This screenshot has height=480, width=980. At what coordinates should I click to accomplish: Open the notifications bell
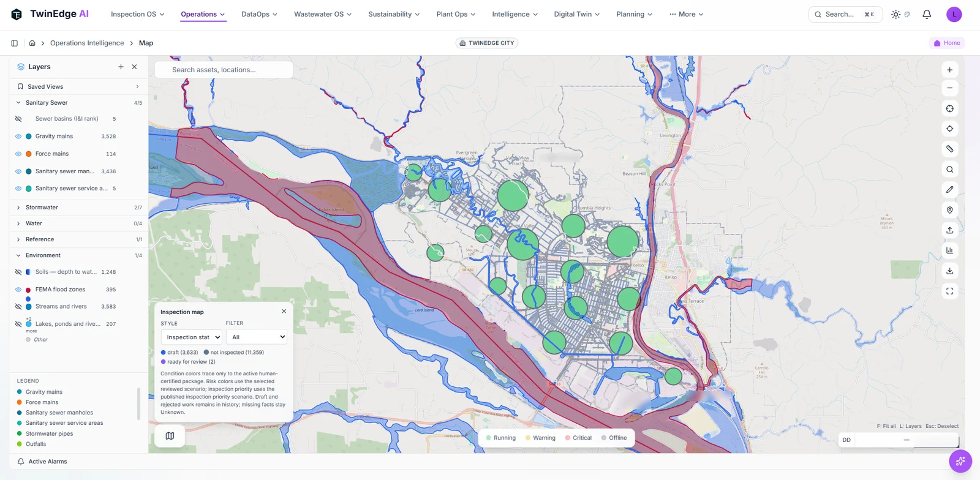point(927,14)
